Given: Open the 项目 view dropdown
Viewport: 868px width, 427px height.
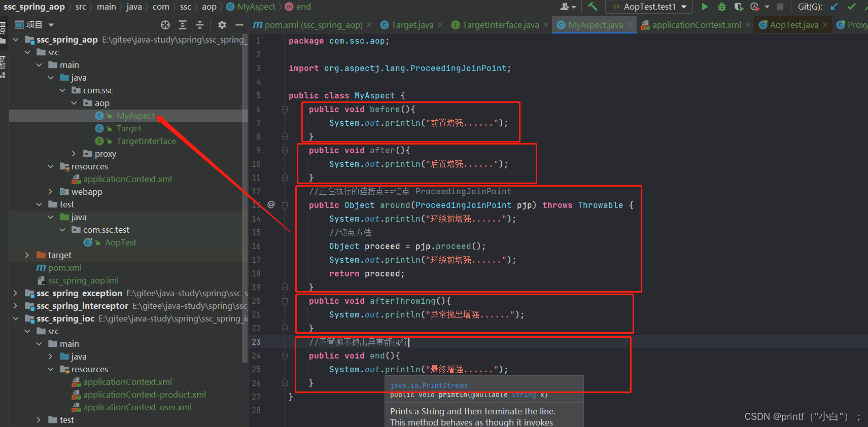Looking at the screenshot, I should [x=51, y=25].
